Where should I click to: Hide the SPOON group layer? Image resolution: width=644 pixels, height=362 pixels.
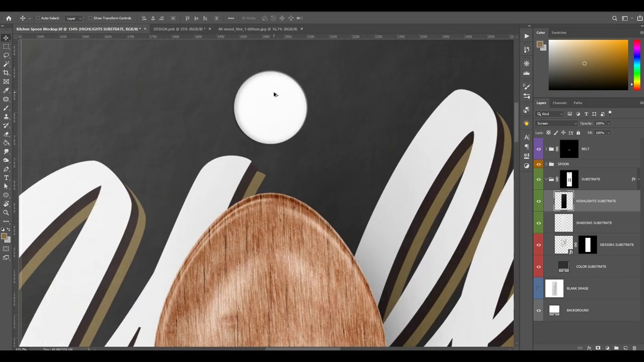coord(538,164)
